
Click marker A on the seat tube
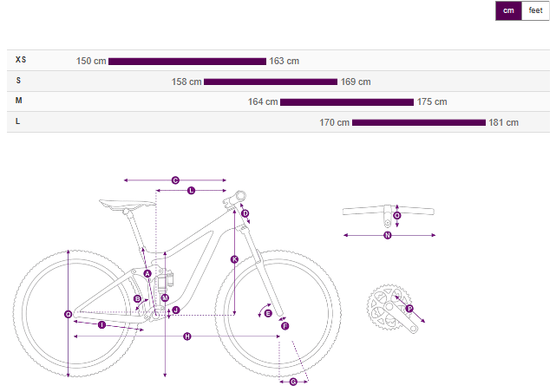pos(147,273)
